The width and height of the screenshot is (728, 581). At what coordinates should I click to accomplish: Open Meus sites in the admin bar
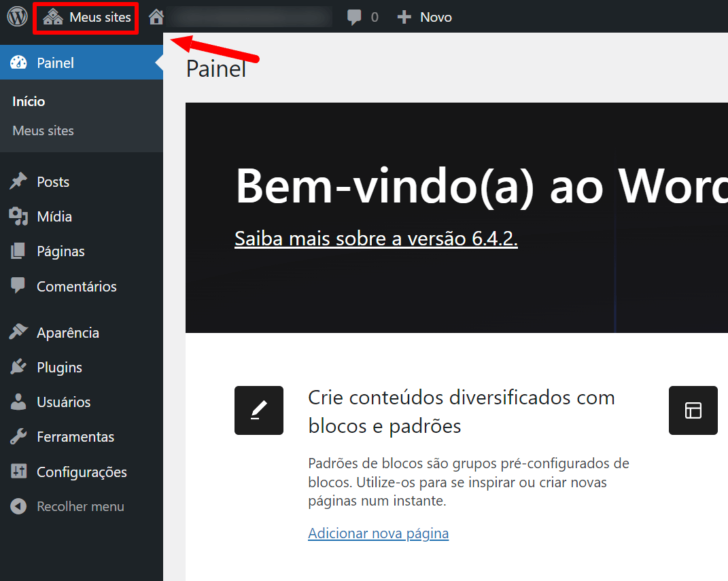click(x=86, y=18)
